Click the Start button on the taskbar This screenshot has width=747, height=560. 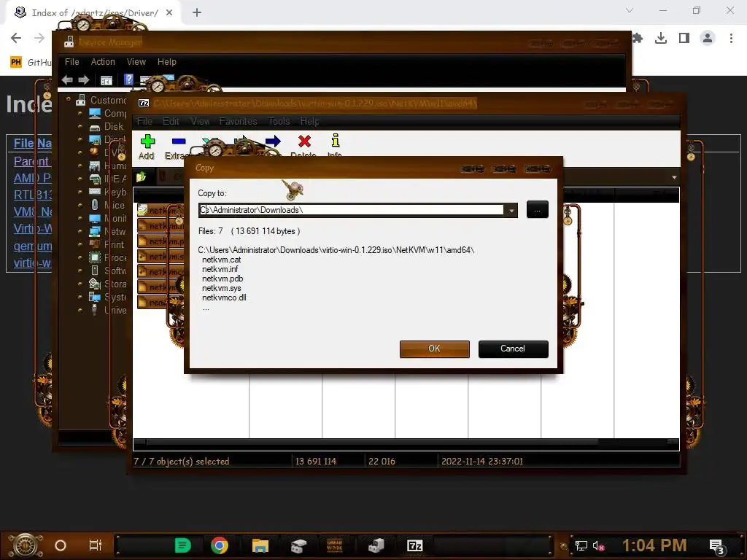(x=25, y=545)
